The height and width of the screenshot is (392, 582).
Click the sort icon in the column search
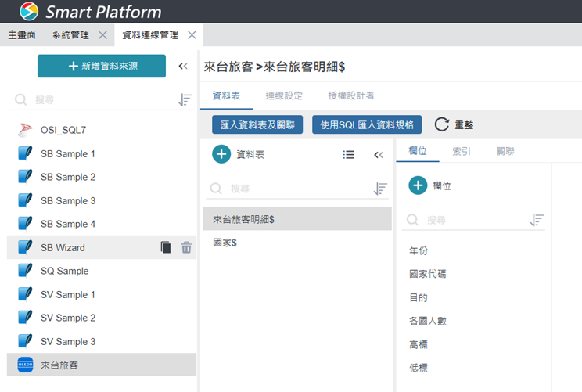(537, 221)
